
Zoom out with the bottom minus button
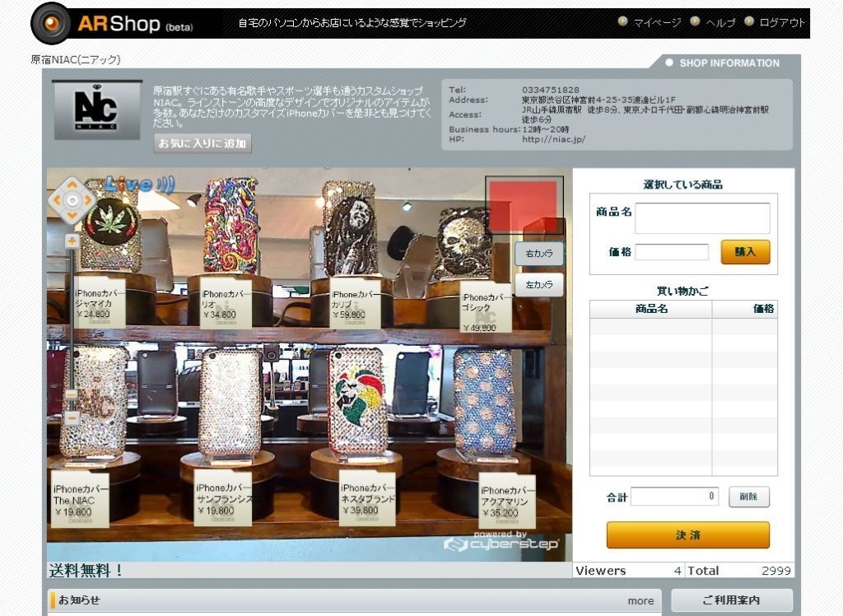tap(72, 418)
